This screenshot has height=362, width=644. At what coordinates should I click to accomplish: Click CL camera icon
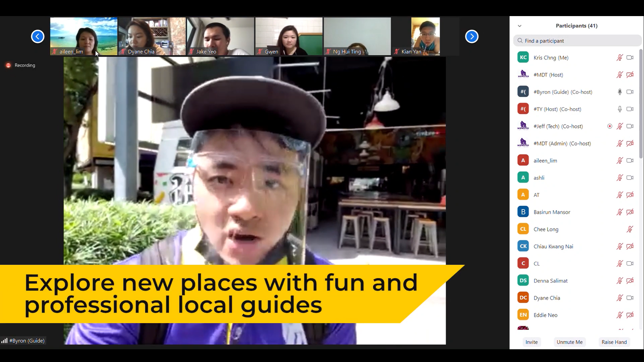pyautogui.click(x=630, y=263)
